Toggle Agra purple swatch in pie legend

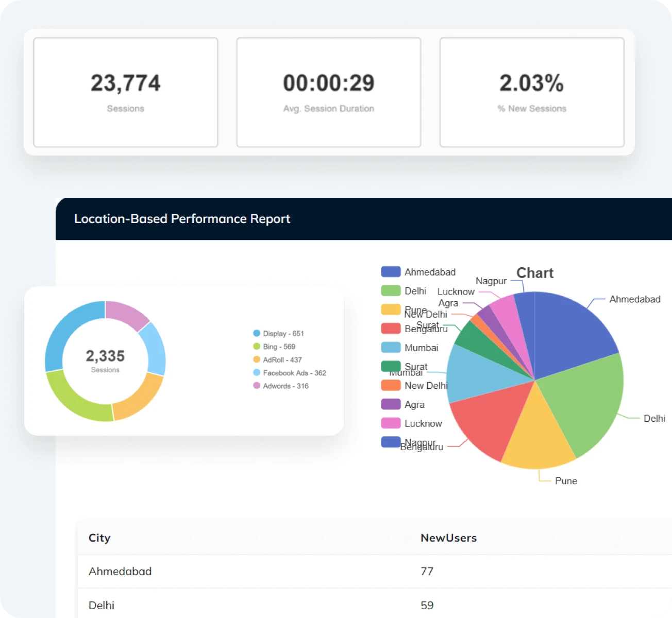click(391, 404)
